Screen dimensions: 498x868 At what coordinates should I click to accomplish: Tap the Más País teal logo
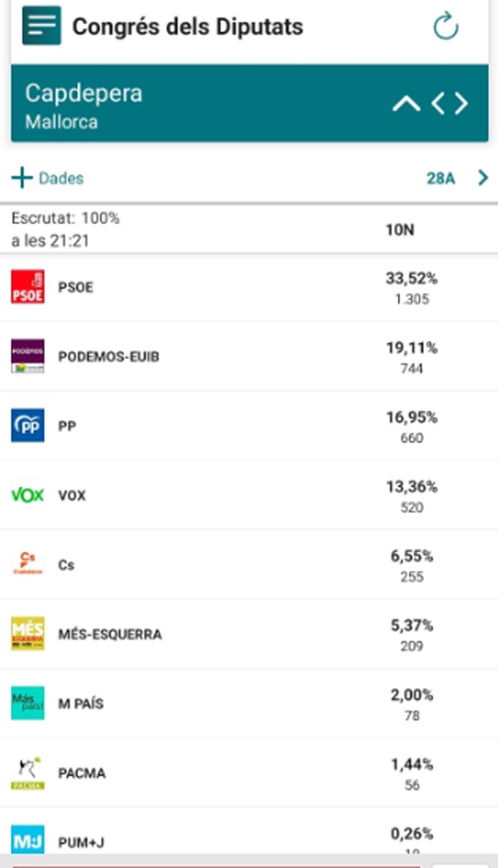pos(27,703)
